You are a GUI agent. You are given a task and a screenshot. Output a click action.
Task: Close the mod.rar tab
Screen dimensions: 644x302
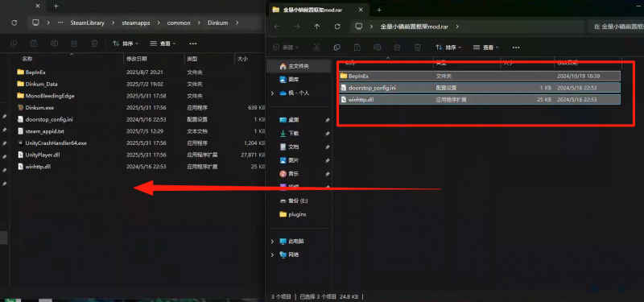pyautogui.click(x=361, y=10)
